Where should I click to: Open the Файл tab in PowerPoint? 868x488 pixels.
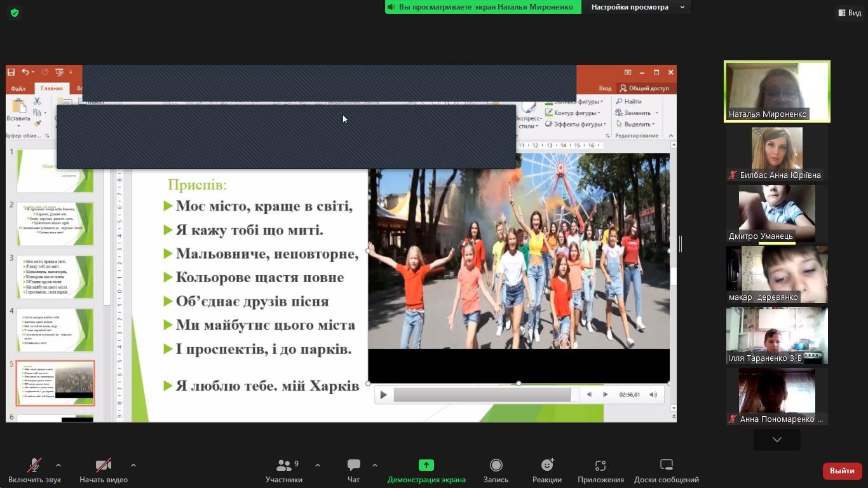18,88
